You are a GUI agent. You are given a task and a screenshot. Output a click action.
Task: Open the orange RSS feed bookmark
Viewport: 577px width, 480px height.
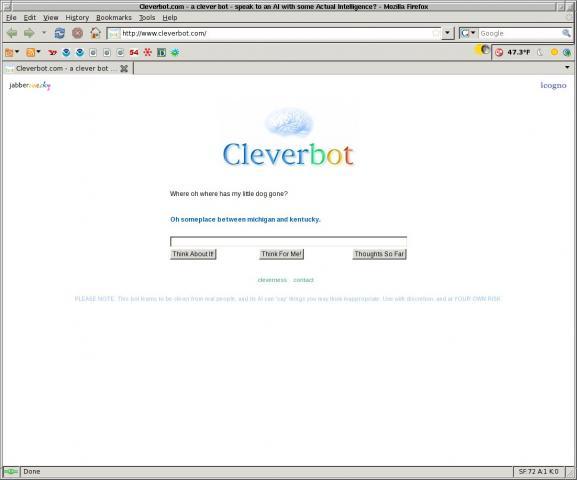click(31, 53)
